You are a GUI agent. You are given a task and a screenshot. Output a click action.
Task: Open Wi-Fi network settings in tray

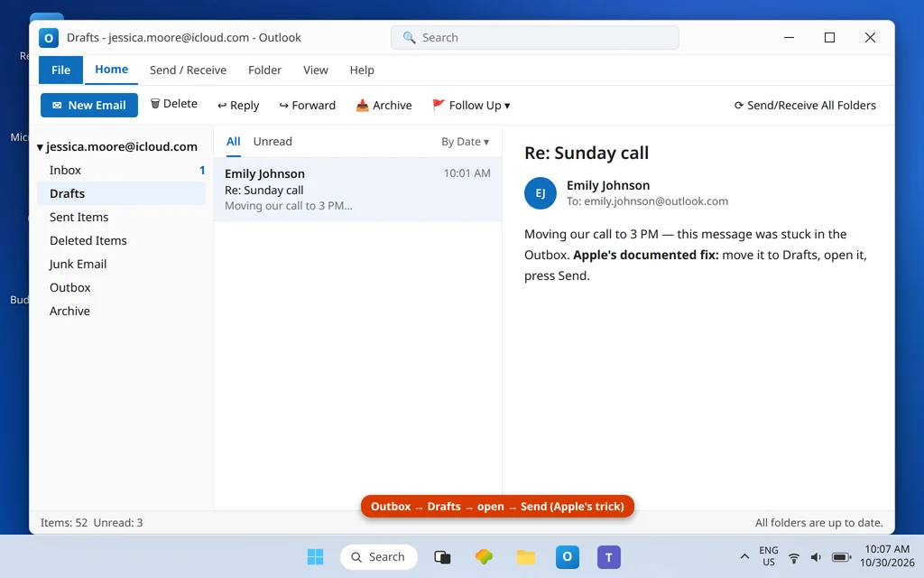click(794, 557)
